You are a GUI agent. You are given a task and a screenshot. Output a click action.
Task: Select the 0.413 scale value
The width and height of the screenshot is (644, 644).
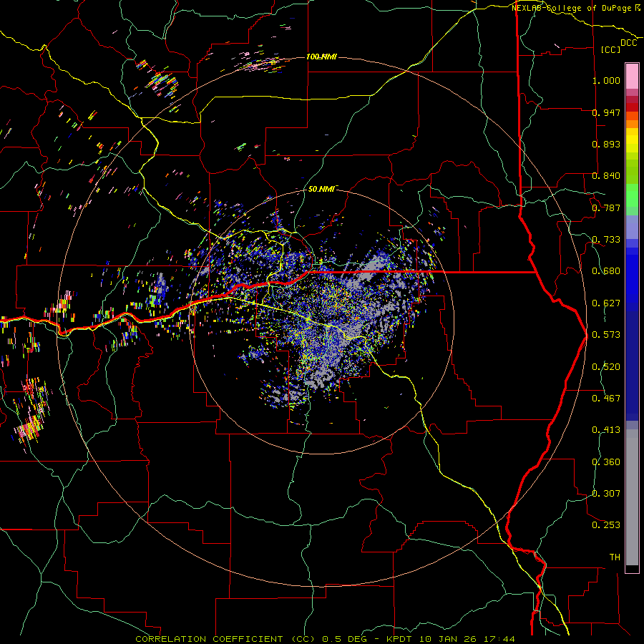pyautogui.click(x=606, y=430)
